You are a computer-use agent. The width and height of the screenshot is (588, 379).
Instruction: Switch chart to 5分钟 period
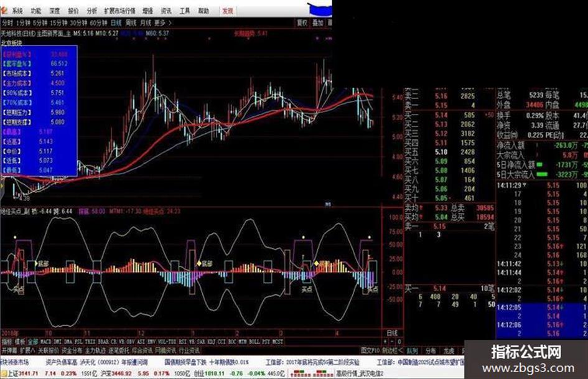coord(40,23)
